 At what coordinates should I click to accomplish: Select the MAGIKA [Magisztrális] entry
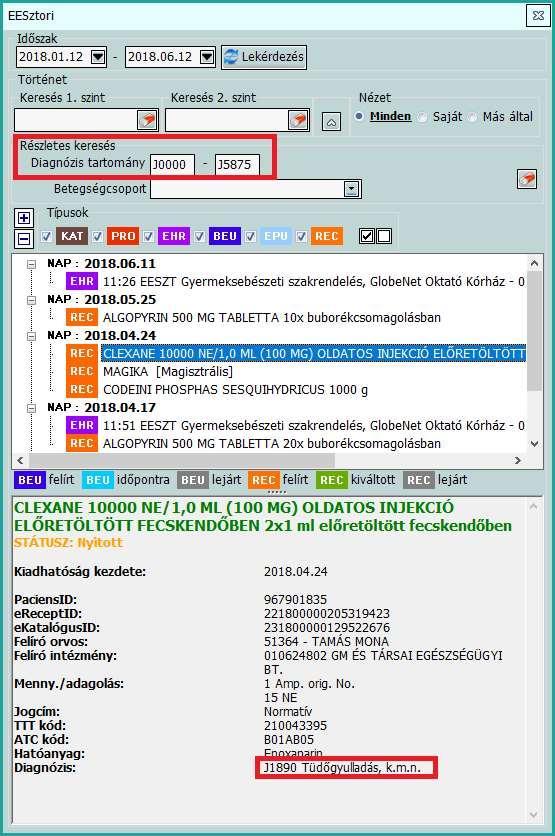point(168,372)
